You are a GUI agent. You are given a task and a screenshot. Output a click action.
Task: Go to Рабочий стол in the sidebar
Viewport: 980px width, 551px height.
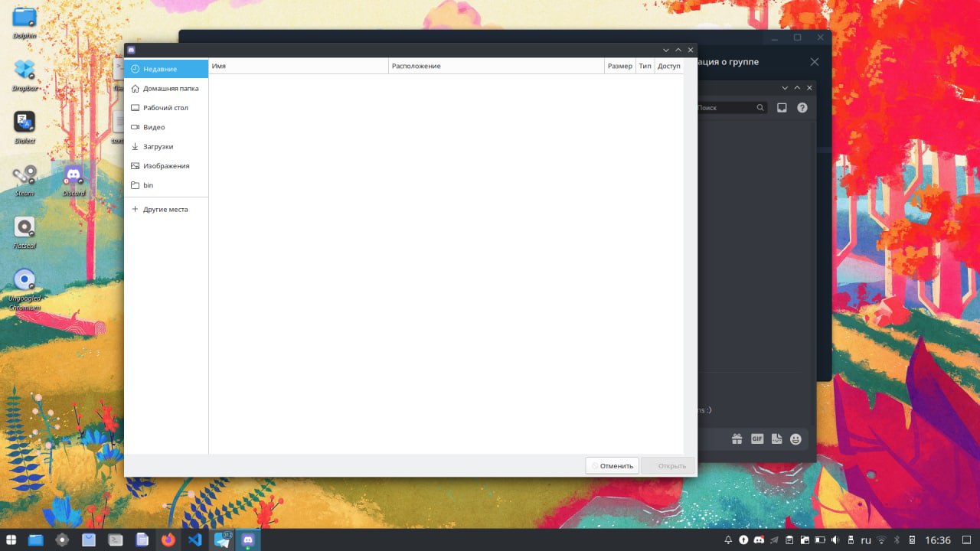[166, 108]
